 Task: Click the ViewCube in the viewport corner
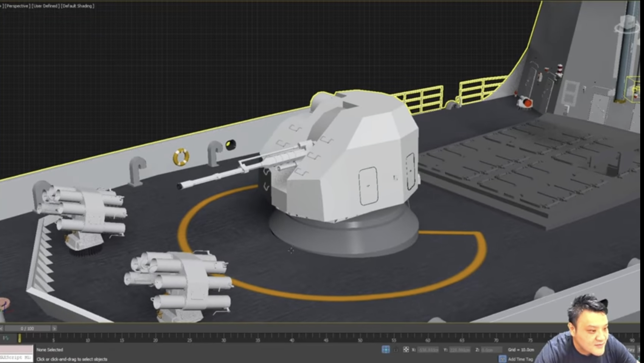pyautogui.click(x=628, y=25)
